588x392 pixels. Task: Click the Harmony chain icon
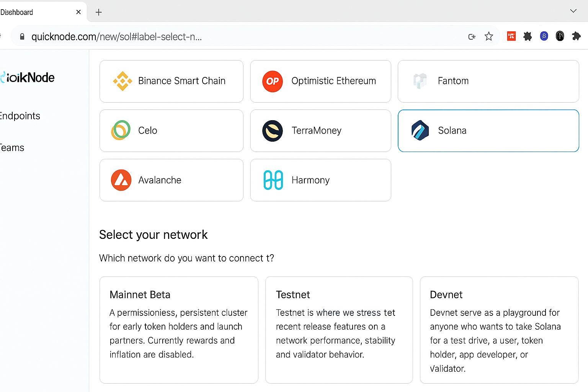click(x=273, y=180)
